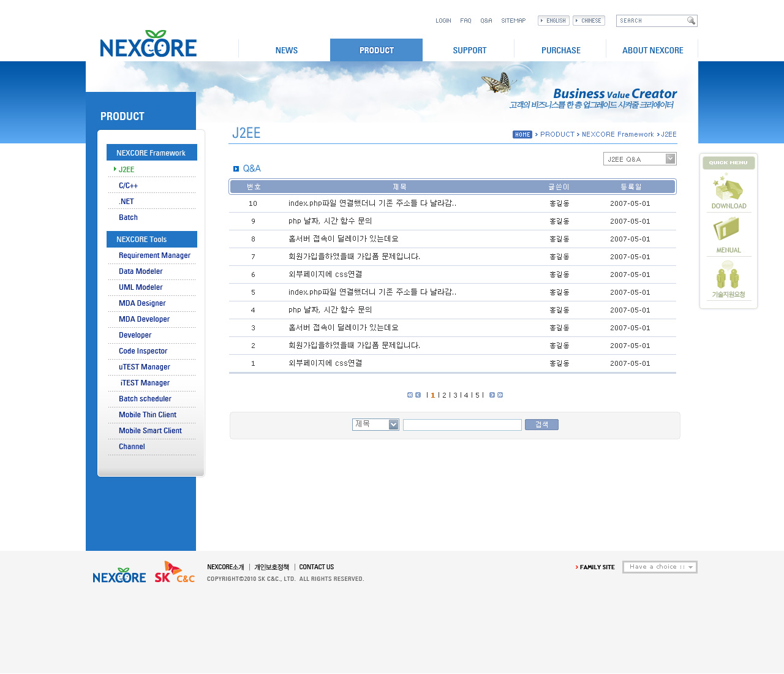Open the Download quick menu icon

coord(728,191)
